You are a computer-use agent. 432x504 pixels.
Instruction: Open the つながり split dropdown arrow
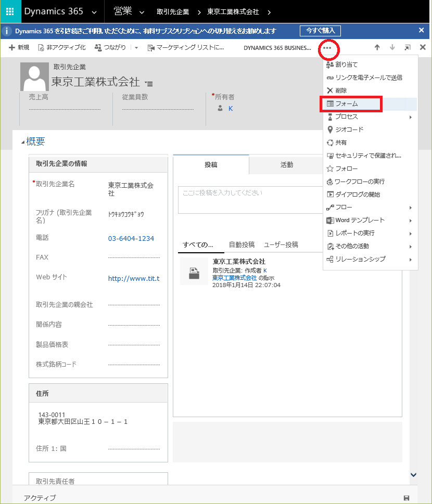(136, 47)
